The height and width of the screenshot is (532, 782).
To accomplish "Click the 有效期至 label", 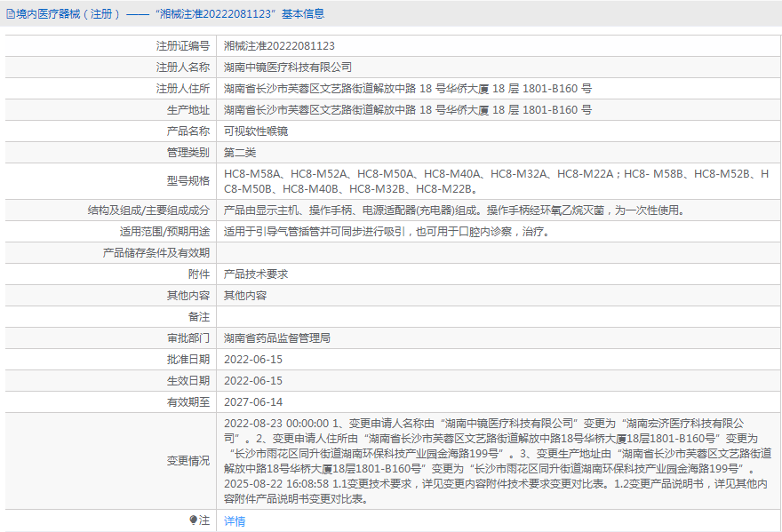I will [x=188, y=401].
